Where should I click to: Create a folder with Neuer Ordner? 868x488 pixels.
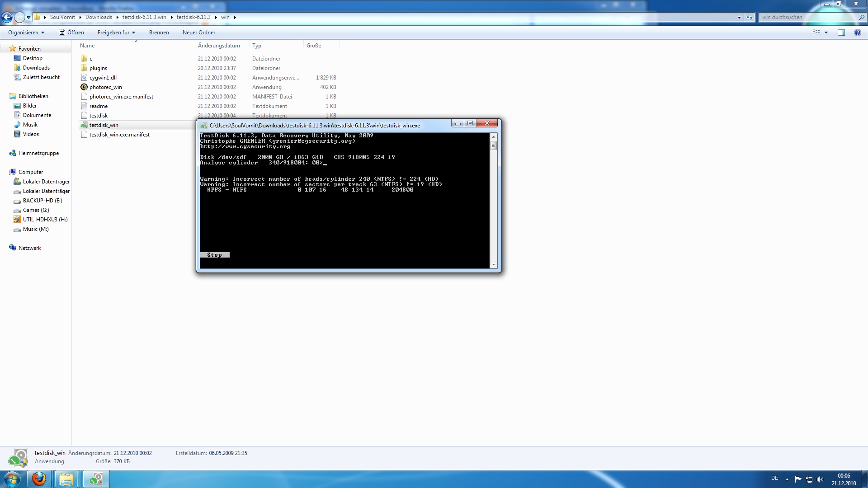coord(199,33)
